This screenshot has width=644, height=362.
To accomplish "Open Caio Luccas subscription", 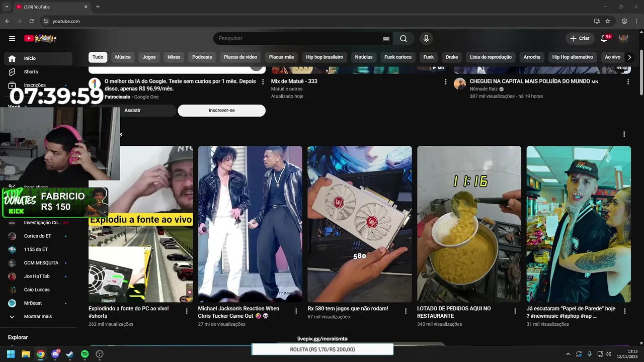I will (x=39, y=290).
